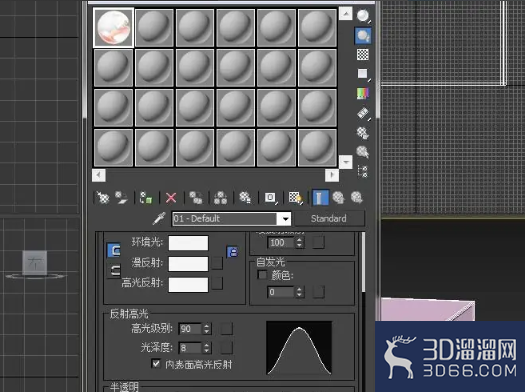Viewport: 525px width, 392px height.
Task: Click sample slots scroll left arrow
Action: click(x=99, y=175)
